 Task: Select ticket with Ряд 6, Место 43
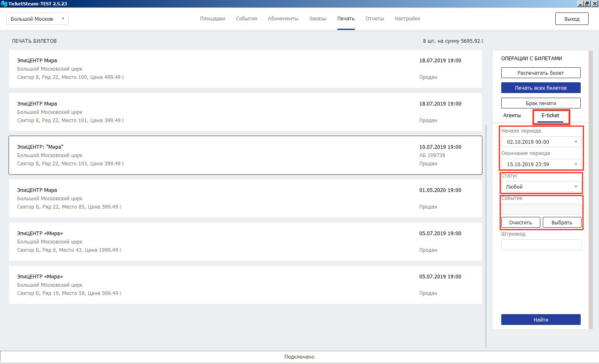click(245, 241)
